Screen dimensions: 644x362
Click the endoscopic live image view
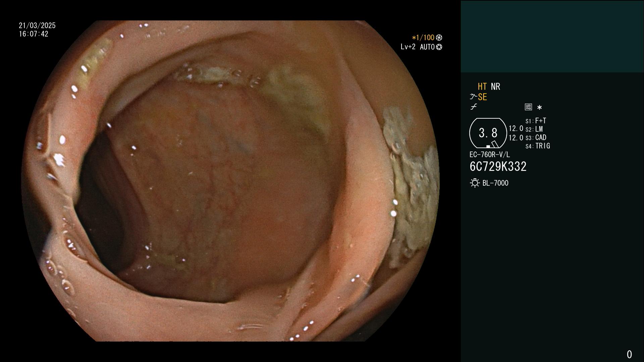pos(230,181)
